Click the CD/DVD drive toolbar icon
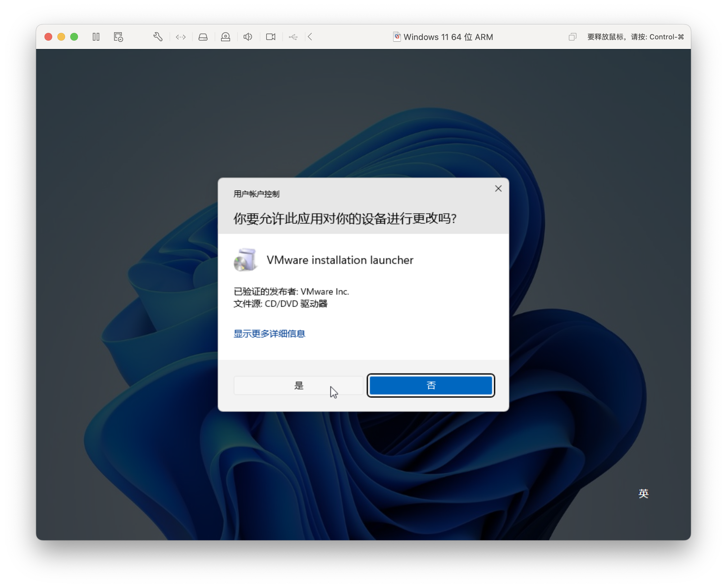This screenshot has width=727, height=588. 226,37
